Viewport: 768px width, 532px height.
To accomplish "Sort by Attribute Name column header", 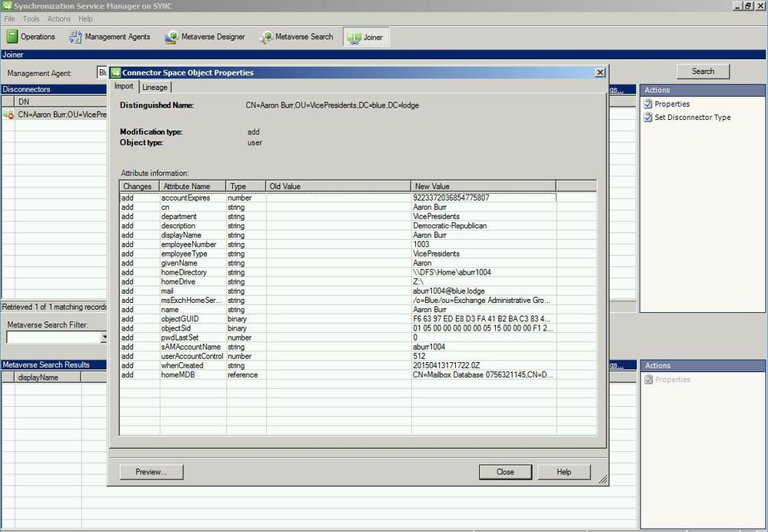I will pos(192,186).
